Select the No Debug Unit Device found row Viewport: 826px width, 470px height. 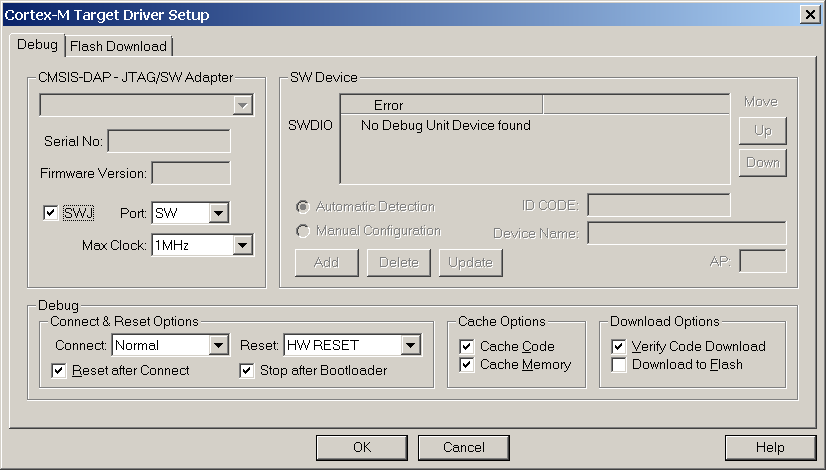pyautogui.click(x=445, y=126)
